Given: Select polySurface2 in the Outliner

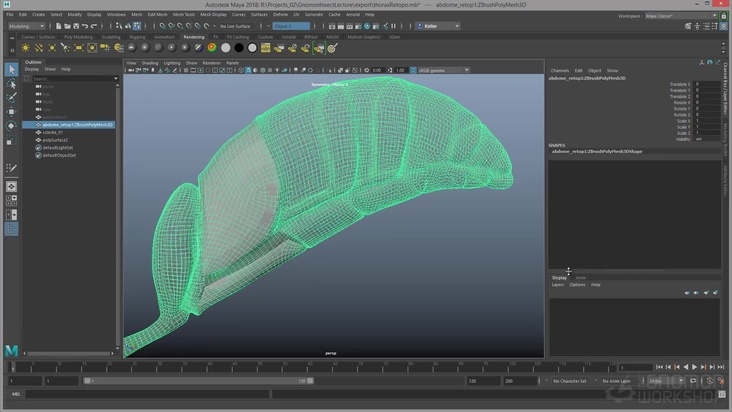Looking at the screenshot, I should [x=55, y=140].
